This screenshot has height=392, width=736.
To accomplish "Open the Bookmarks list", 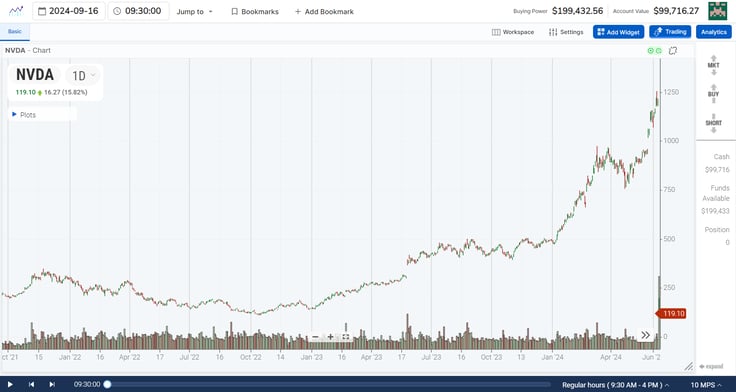I will pyautogui.click(x=255, y=11).
